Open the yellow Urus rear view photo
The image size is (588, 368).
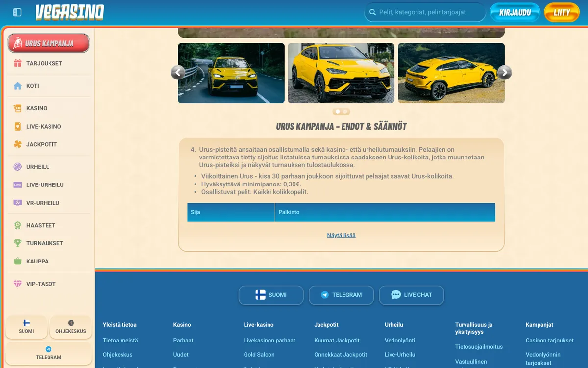click(451, 73)
